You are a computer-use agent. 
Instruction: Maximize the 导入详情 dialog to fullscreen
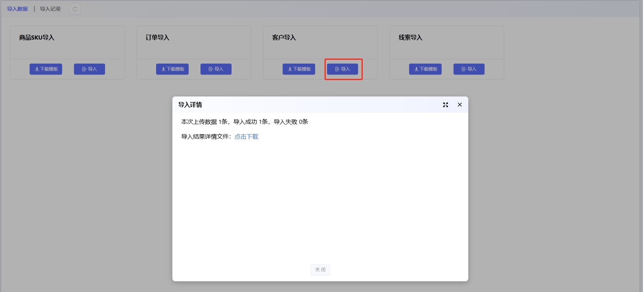coord(445,105)
